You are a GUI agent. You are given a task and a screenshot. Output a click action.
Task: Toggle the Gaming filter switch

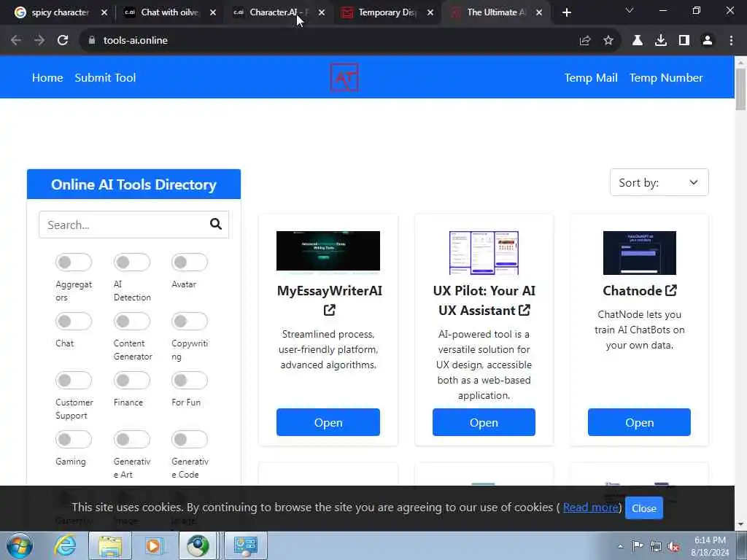click(x=74, y=439)
